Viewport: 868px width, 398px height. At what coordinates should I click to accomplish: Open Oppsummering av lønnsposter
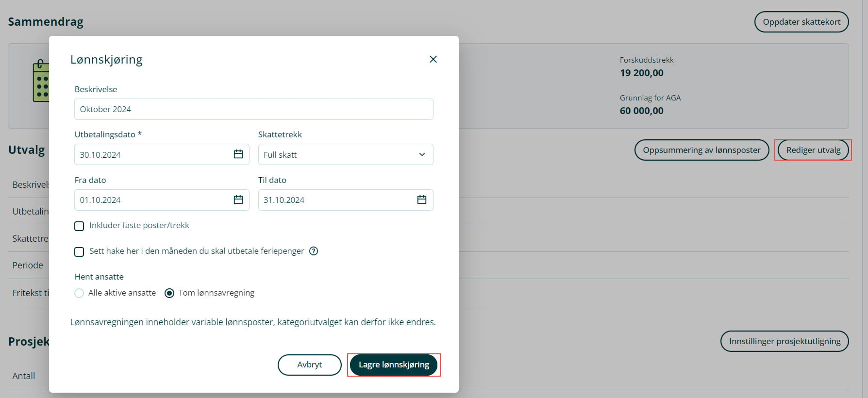point(701,150)
